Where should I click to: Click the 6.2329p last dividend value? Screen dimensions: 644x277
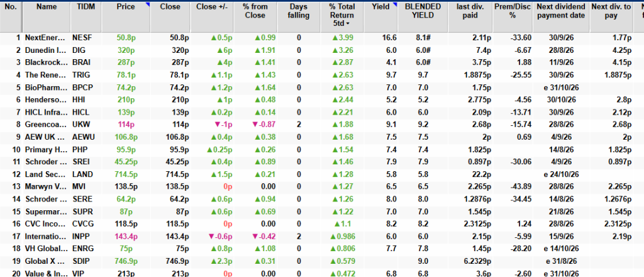[477, 261]
